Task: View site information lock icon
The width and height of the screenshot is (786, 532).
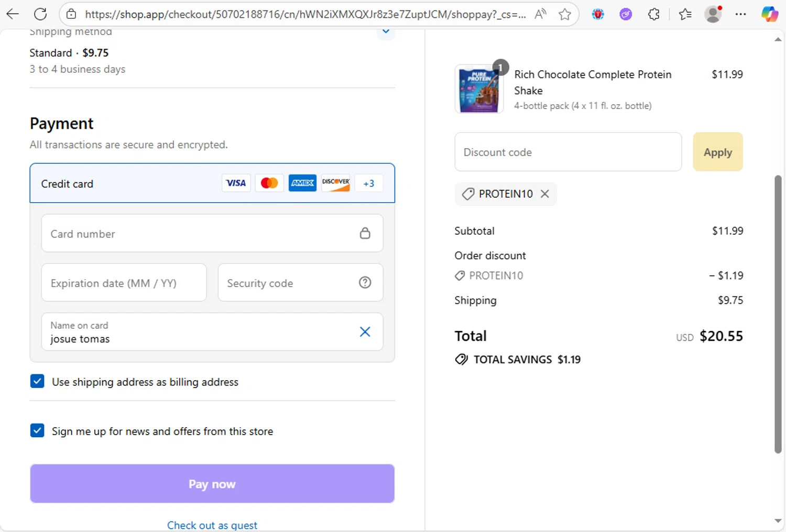Action: tap(71, 14)
